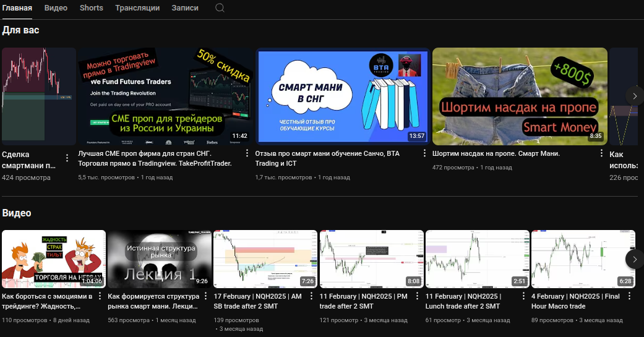Switch to the Shorts tab
644x337 pixels.
(x=91, y=8)
